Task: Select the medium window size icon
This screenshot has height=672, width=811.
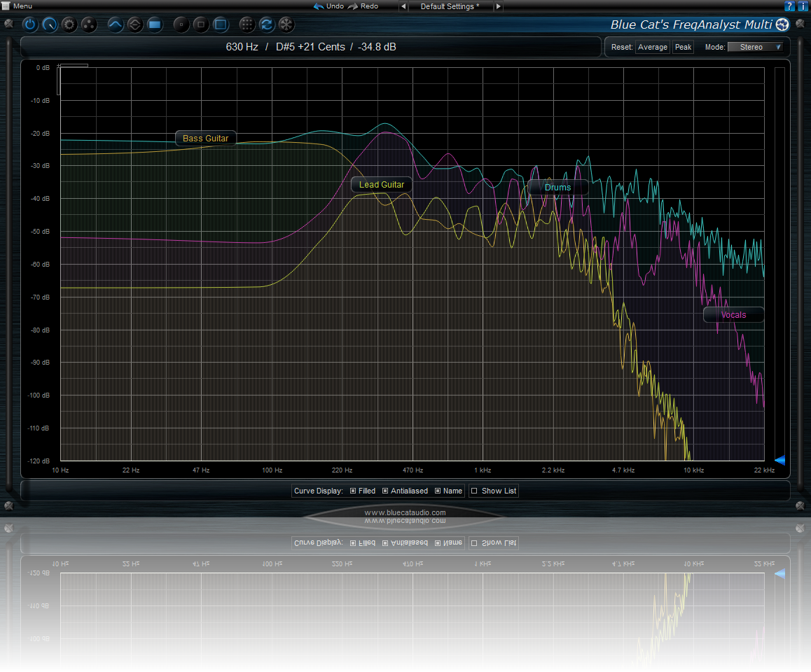Action: [x=201, y=24]
